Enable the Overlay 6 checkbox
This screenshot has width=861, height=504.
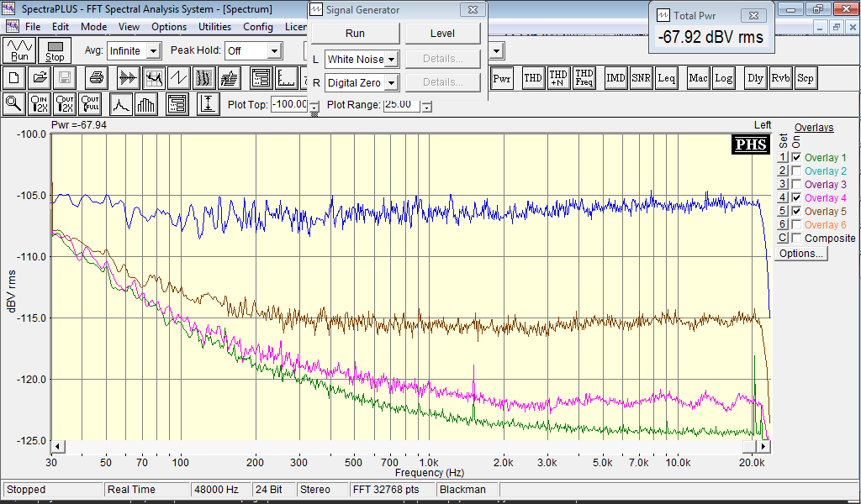(797, 225)
